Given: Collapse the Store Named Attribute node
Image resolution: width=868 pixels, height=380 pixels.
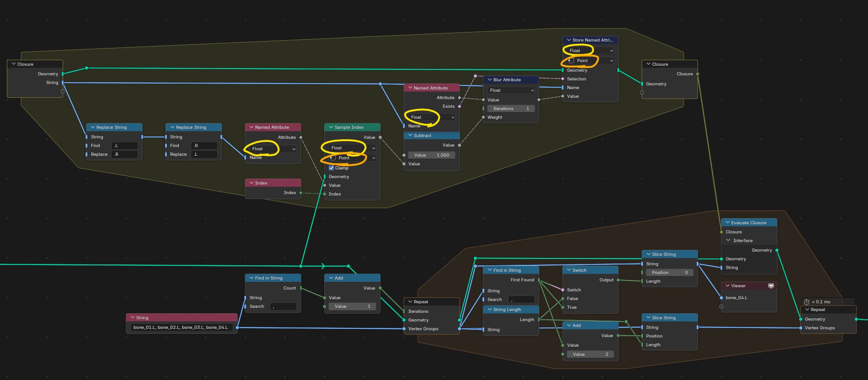Looking at the screenshot, I should click(569, 40).
